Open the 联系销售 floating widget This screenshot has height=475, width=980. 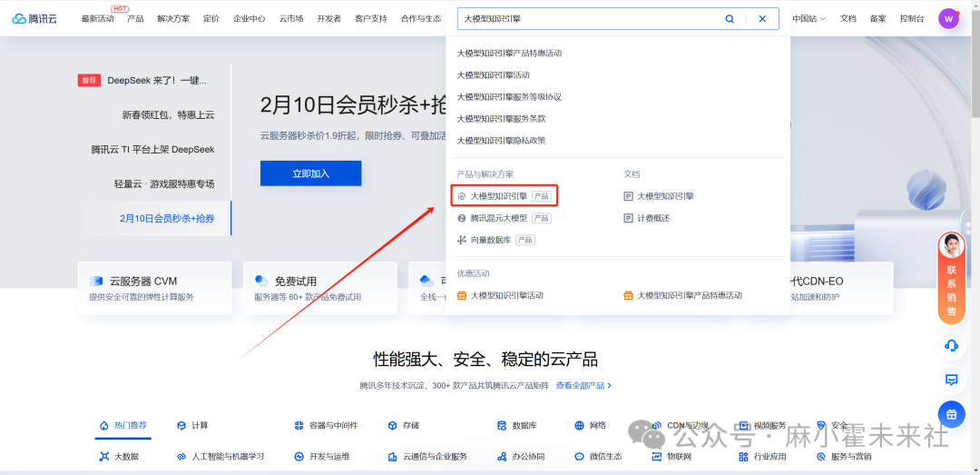point(951,278)
